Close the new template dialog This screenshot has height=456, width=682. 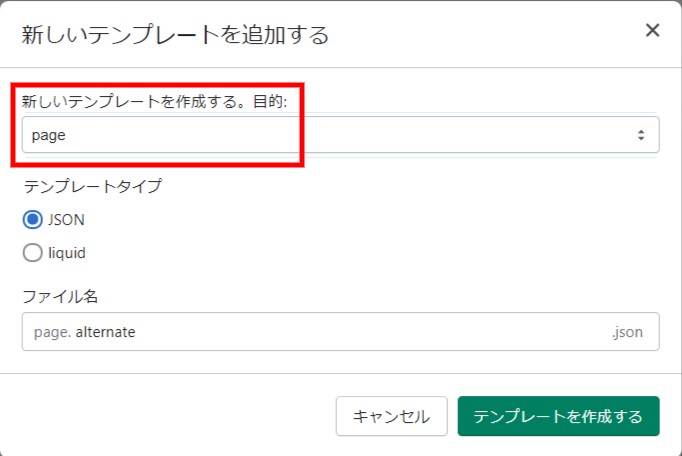point(652,30)
